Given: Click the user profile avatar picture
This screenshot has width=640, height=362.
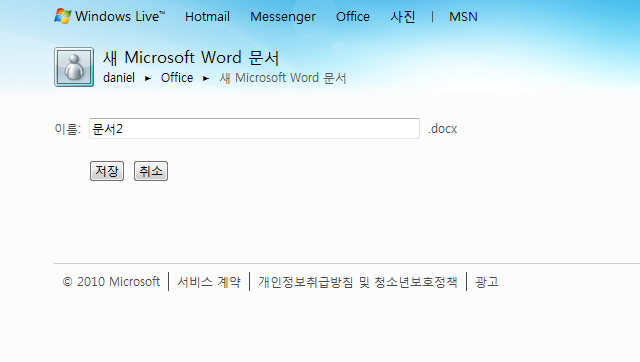Looking at the screenshot, I should click(74, 67).
